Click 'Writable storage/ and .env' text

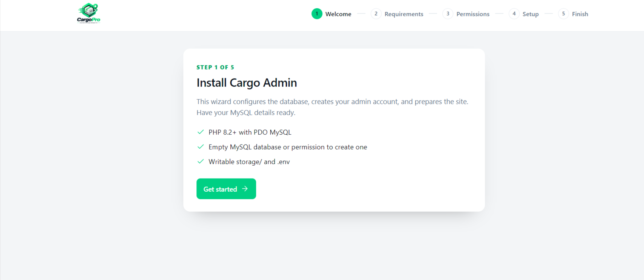(x=249, y=162)
